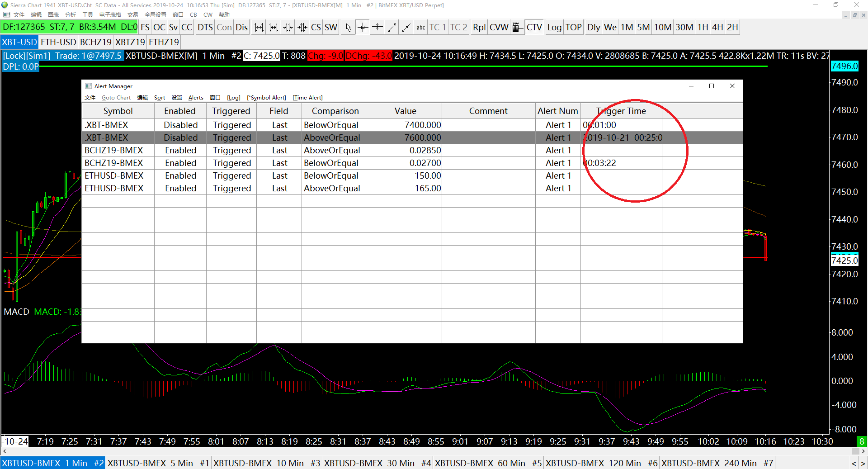Click the Trigger Time column header
Screen dimensions: 868x469
621,111
